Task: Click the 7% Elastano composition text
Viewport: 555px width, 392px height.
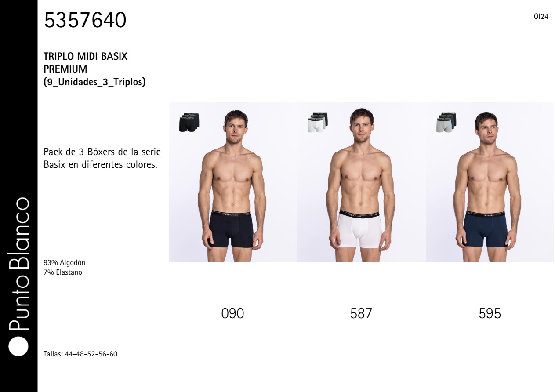Action: (x=63, y=272)
